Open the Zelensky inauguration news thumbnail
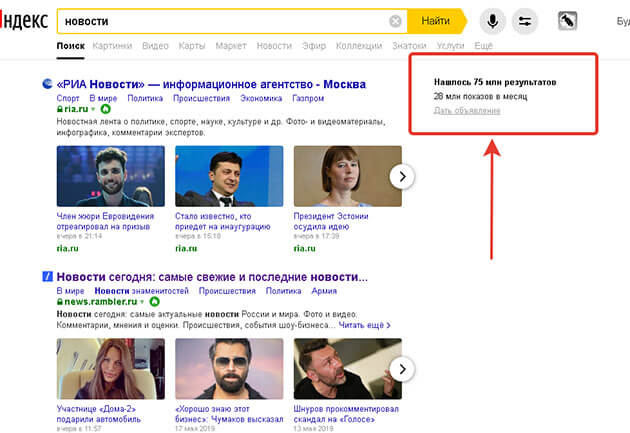 228,176
